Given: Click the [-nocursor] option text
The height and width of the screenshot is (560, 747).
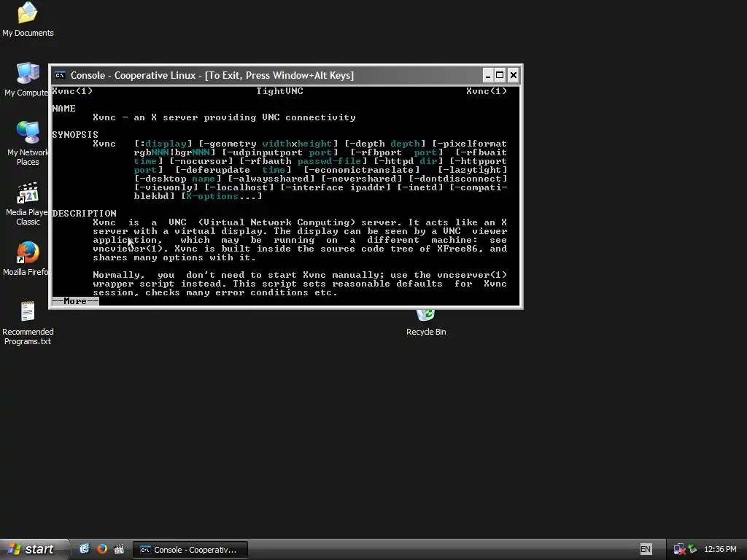Looking at the screenshot, I should 201,161.
